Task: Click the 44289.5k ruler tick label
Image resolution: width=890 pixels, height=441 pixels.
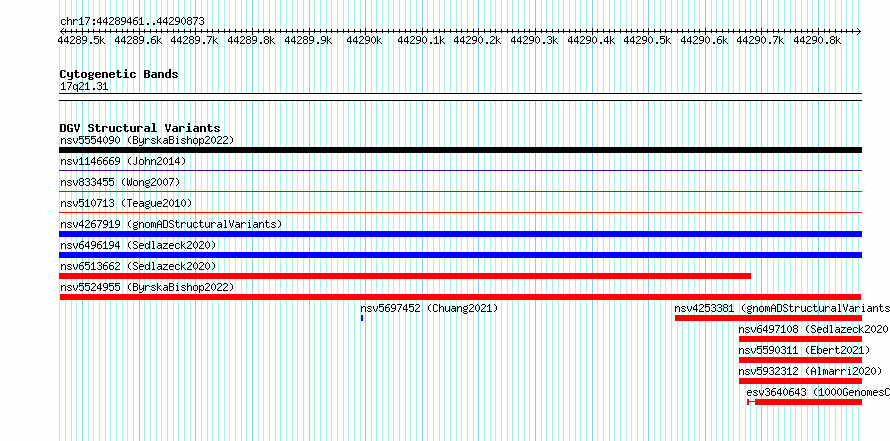Action: (82, 40)
